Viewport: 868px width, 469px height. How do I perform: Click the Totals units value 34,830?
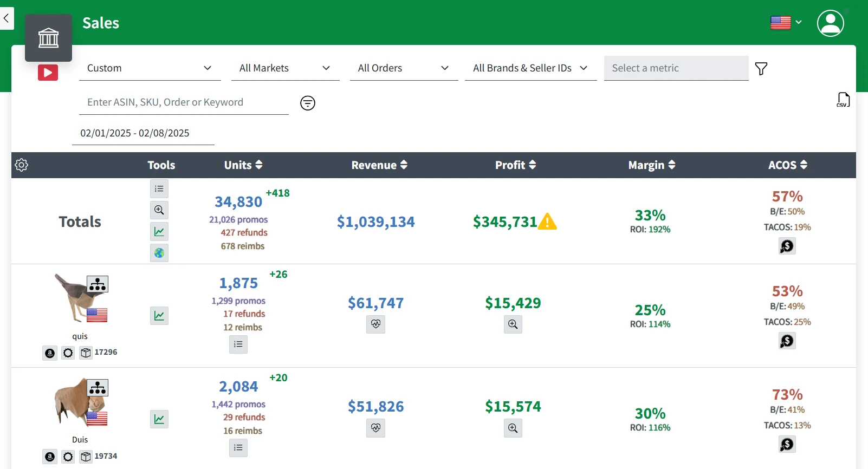(238, 202)
